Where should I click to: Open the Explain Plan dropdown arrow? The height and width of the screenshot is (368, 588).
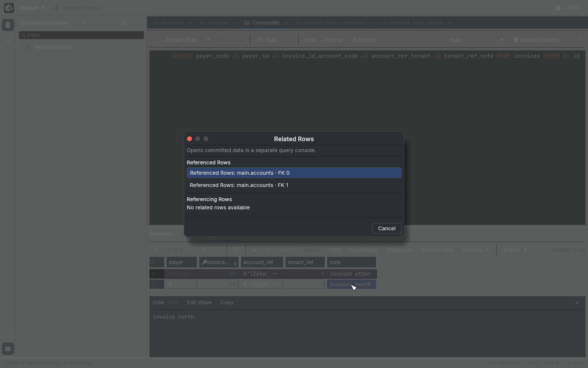[x=208, y=40]
